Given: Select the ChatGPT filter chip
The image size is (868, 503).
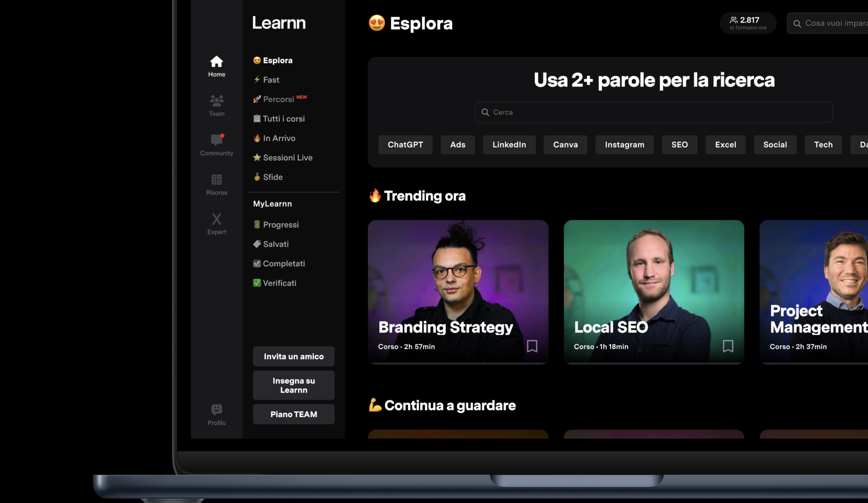Looking at the screenshot, I should click(x=405, y=145).
